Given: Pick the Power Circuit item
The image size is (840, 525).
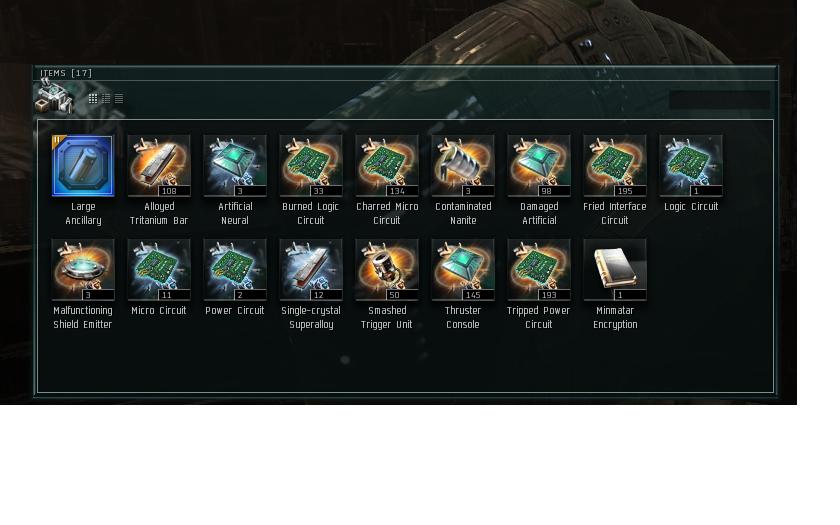Looking at the screenshot, I should 235,269.
